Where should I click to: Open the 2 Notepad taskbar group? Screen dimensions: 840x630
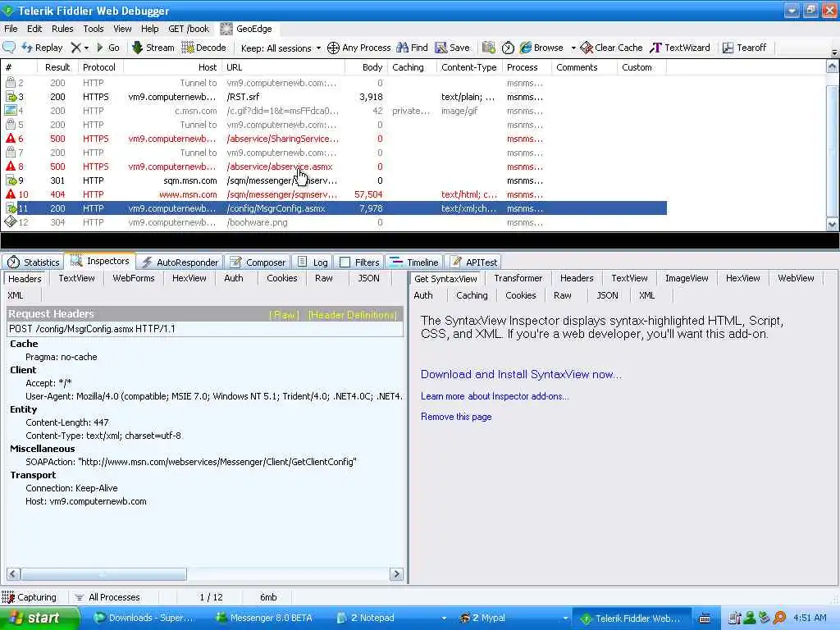[391, 618]
